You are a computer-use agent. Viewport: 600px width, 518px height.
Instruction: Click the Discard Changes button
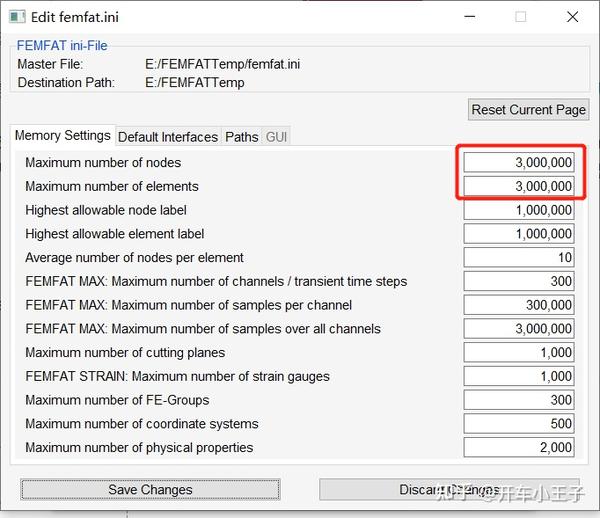pyautogui.click(x=450, y=489)
